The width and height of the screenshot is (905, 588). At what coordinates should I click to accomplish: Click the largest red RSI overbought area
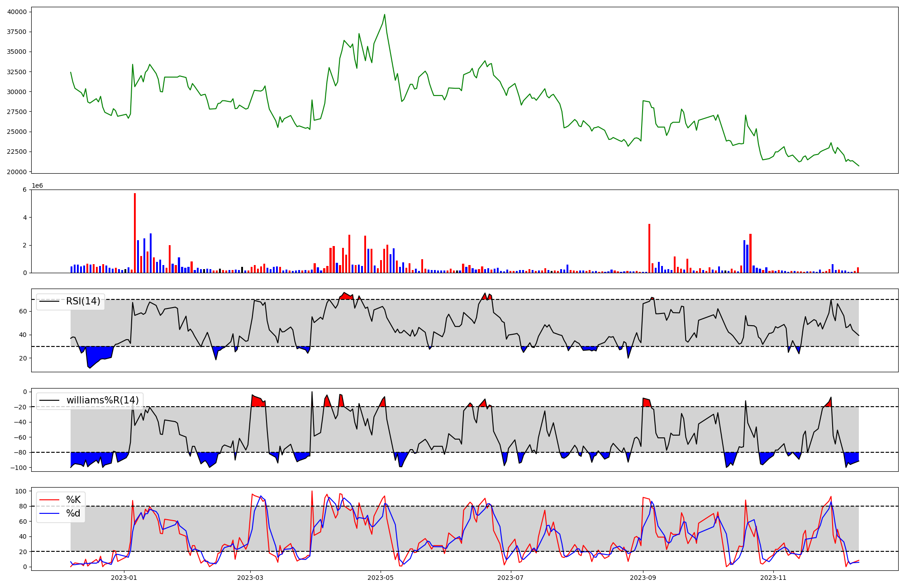click(345, 296)
